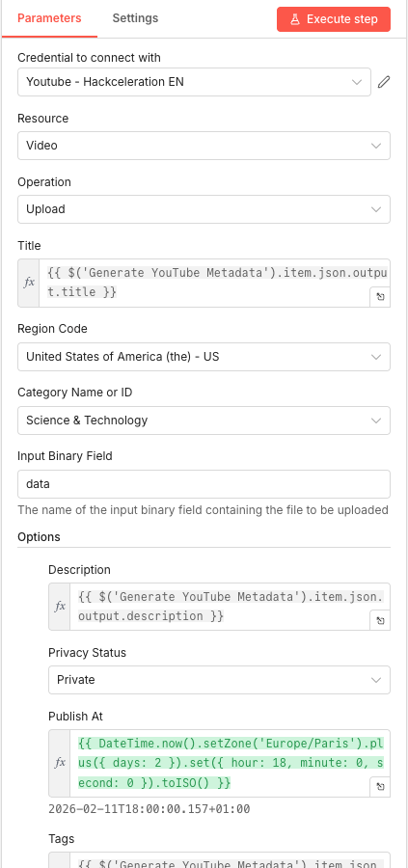Open the Category dropdown showing Science & Technology
The height and width of the screenshot is (868, 408).
[x=204, y=420]
